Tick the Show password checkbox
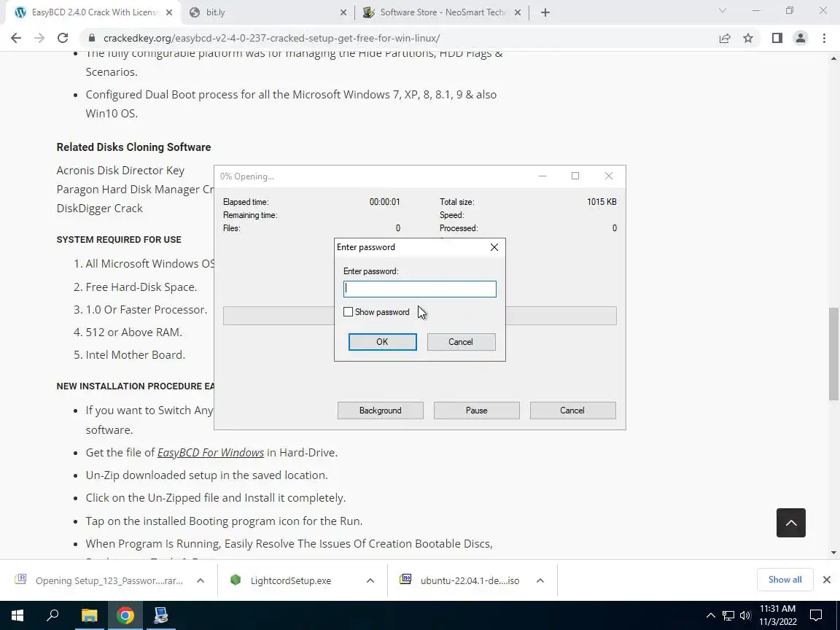Image resolution: width=840 pixels, height=630 pixels. coord(349,312)
